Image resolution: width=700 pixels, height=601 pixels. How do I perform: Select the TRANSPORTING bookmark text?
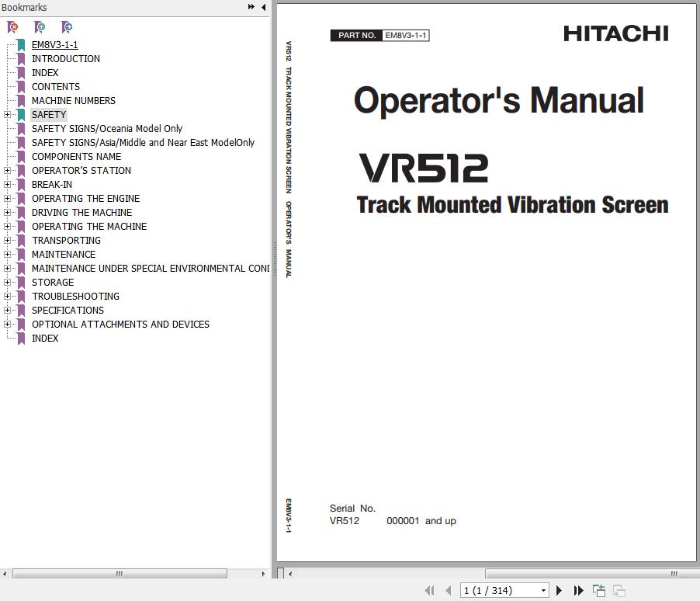click(66, 240)
